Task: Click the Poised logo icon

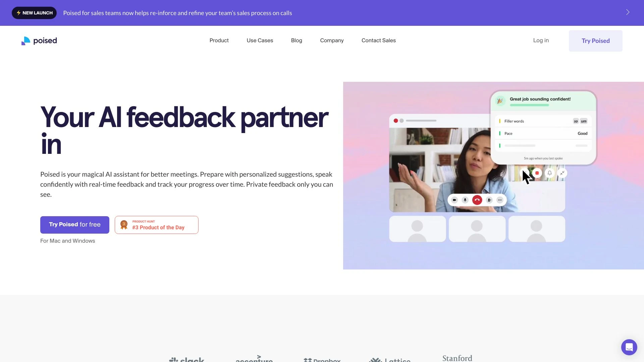Action: (25, 41)
